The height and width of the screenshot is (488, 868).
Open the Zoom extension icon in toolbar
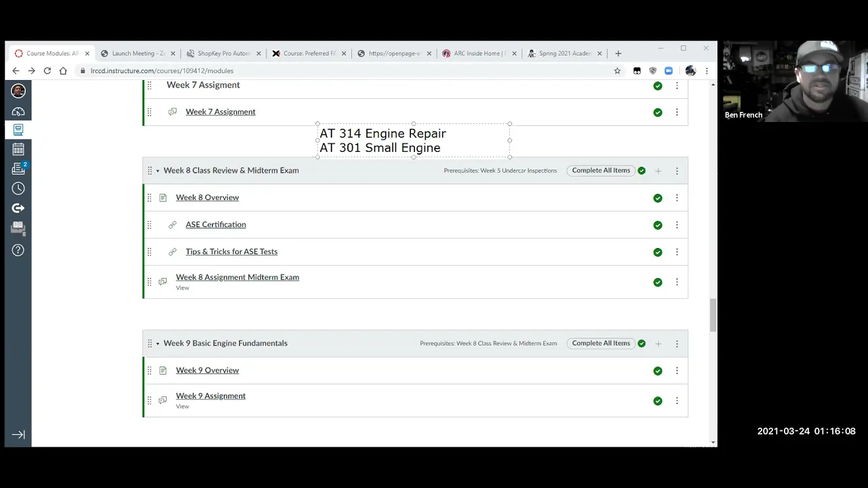tap(669, 70)
